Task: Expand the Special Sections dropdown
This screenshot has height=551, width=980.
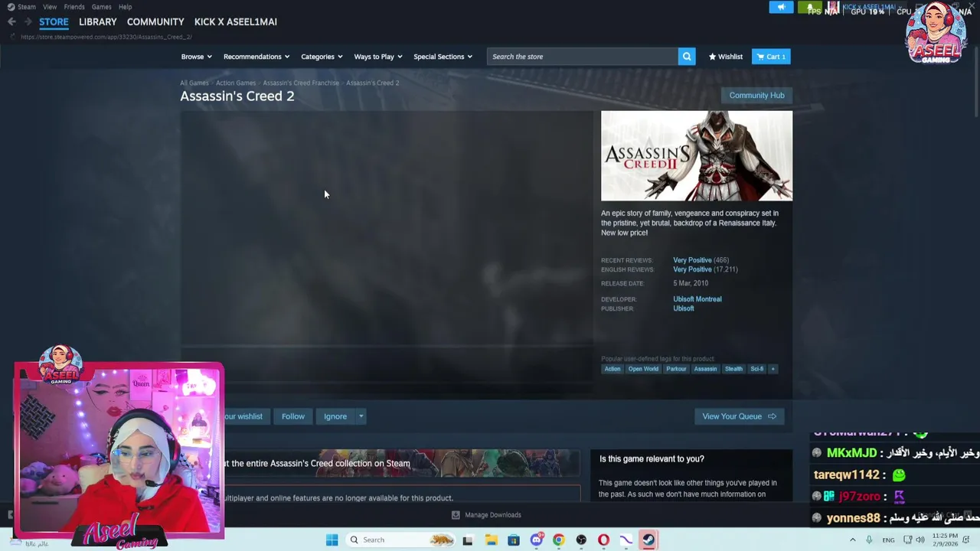Action: pyautogui.click(x=443, y=57)
